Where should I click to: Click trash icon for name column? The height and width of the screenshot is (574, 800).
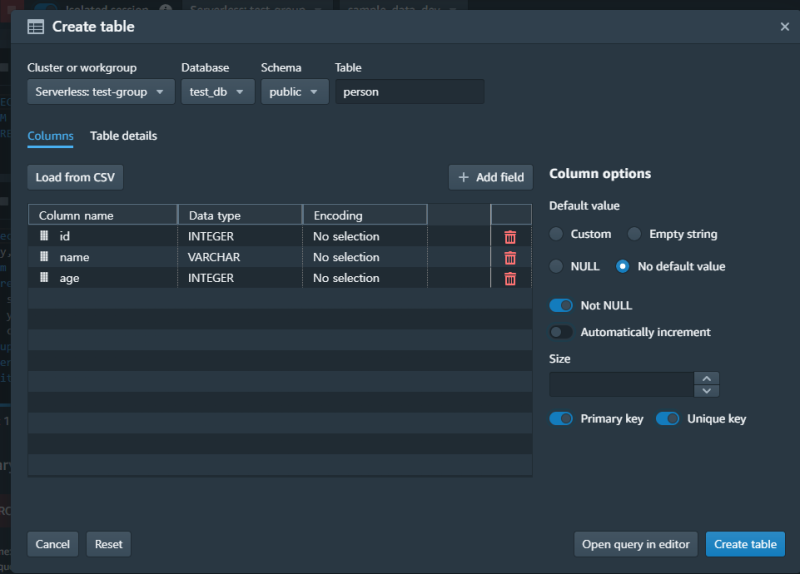(x=510, y=258)
